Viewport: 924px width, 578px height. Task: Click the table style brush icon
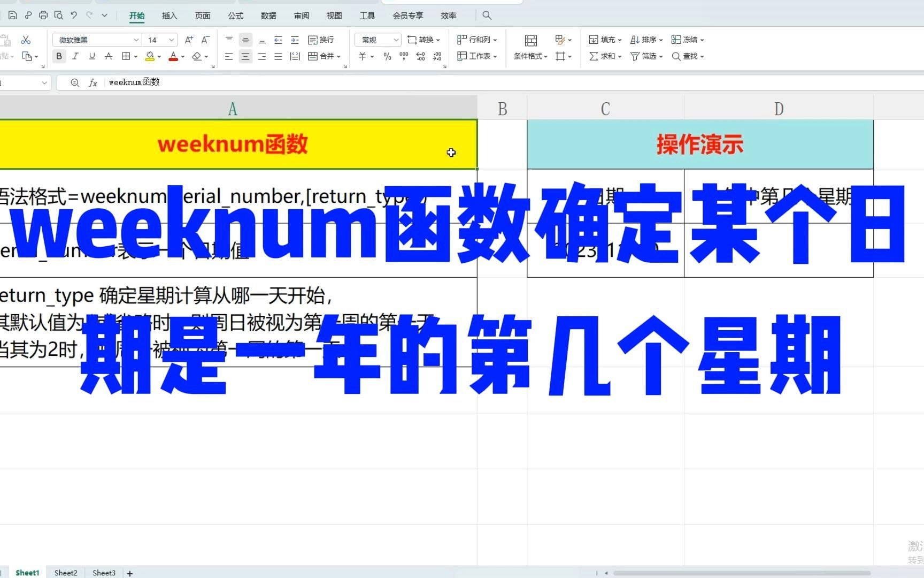point(560,40)
